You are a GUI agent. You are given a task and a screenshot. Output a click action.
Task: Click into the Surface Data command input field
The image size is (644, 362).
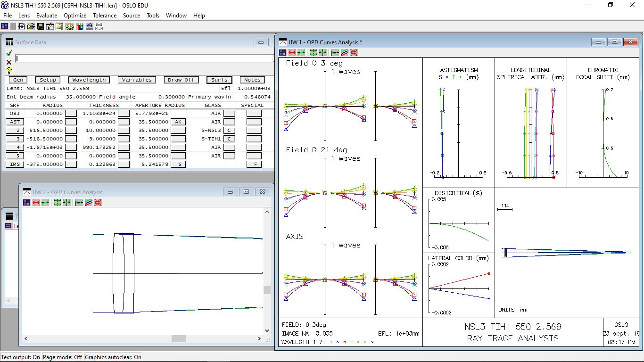(144, 58)
